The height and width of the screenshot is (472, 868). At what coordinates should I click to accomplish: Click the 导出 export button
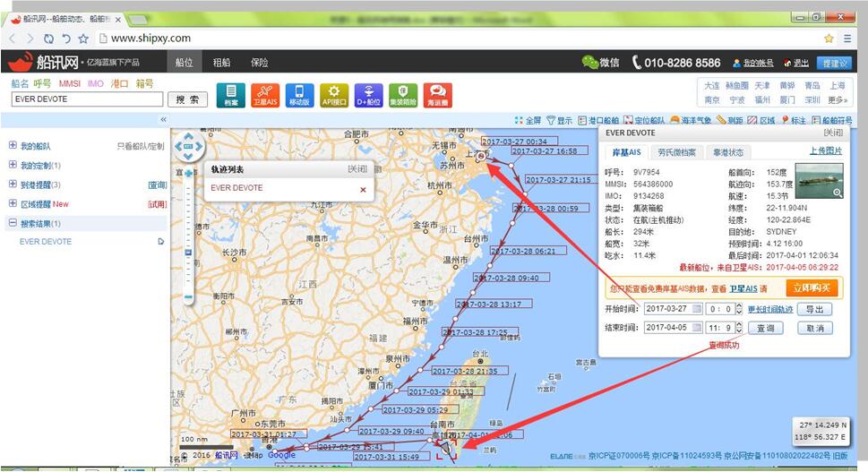[x=815, y=309]
